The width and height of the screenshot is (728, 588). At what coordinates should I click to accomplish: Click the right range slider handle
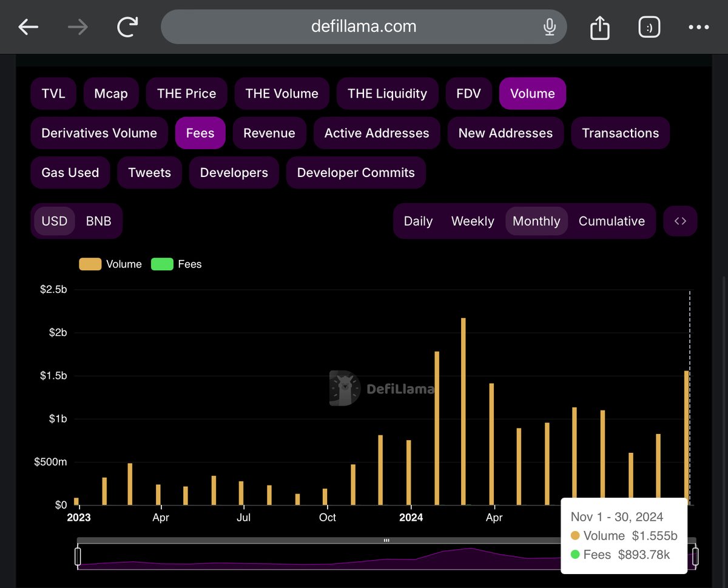695,556
